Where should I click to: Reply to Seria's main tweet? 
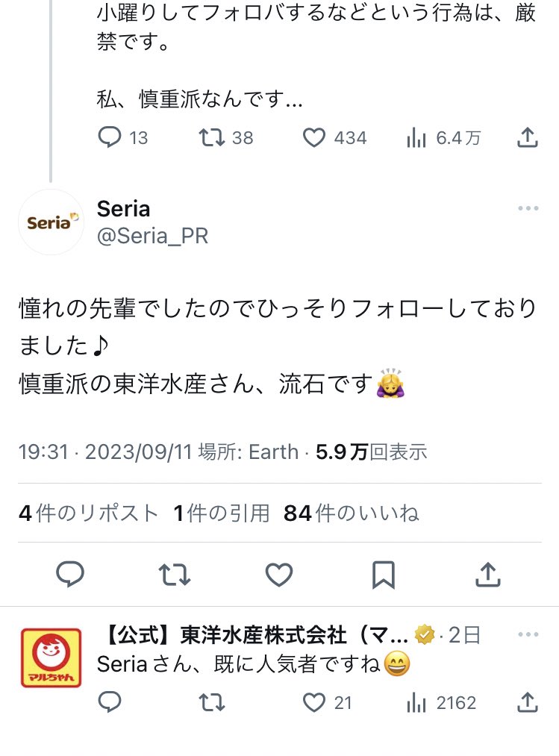(x=70, y=574)
